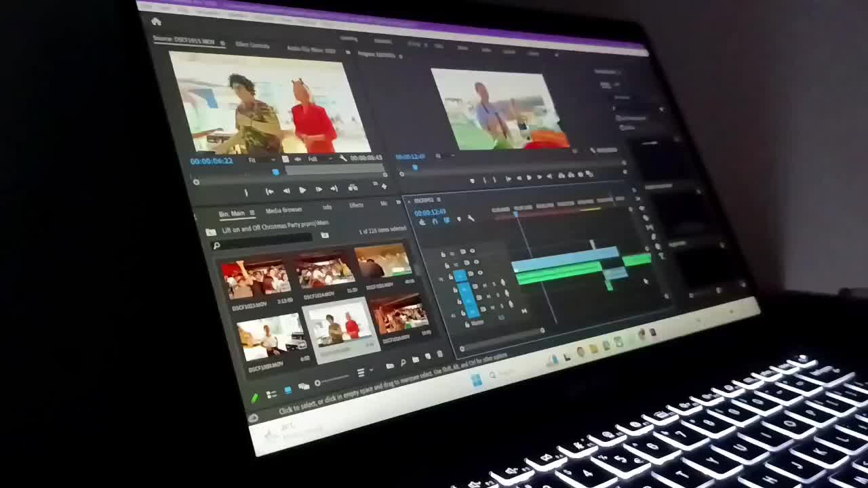
Task: Switch the Project panel to Freeform view
Action: pyautogui.click(x=304, y=386)
